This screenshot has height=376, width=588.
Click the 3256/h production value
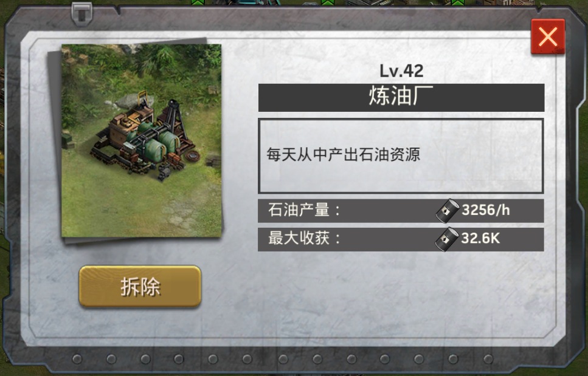(486, 210)
